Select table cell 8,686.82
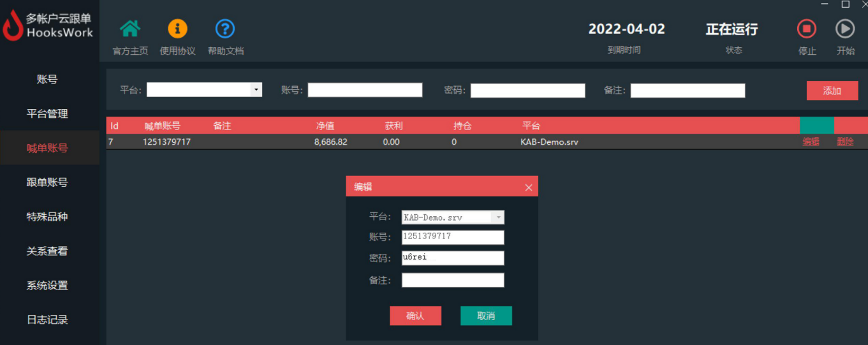Viewport: 868px width, 345px height. pos(330,142)
